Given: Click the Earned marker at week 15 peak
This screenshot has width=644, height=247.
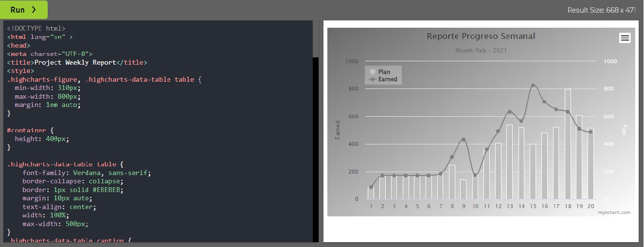Looking at the screenshot, I should coord(533,86).
